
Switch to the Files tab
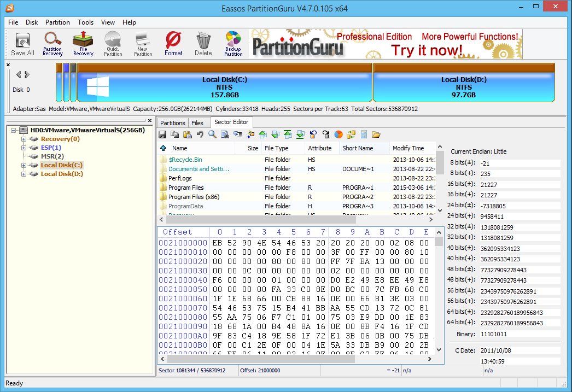tap(197, 123)
